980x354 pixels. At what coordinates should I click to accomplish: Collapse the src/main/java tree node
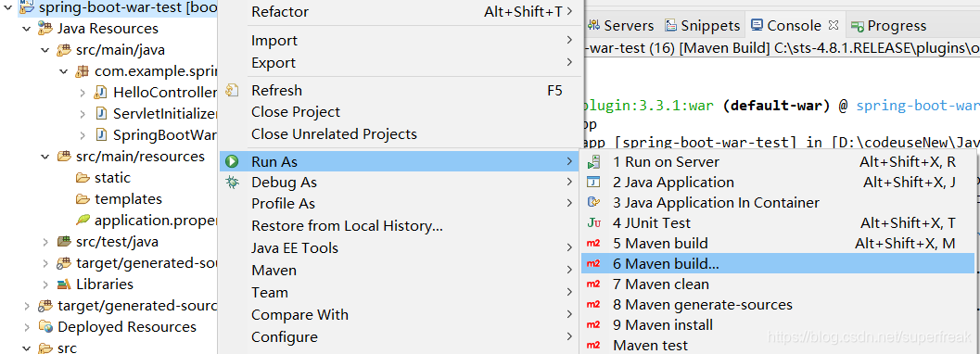(x=45, y=50)
